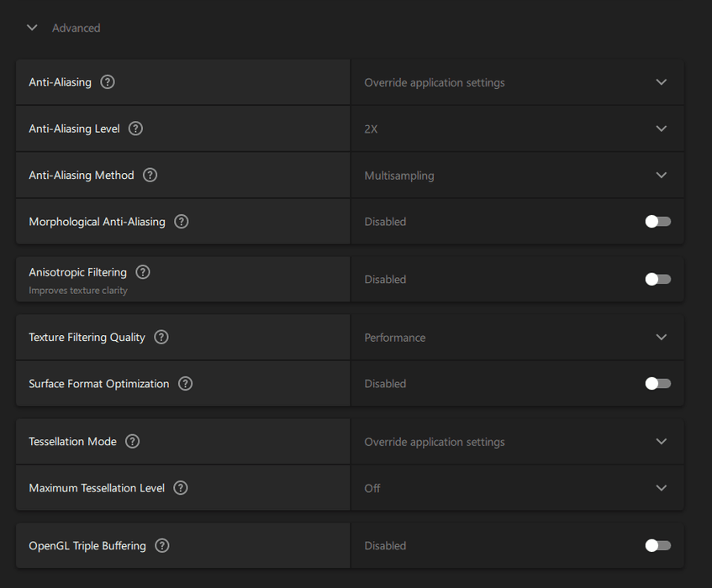The width and height of the screenshot is (712, 588).
Task: Click the help icon next to Anti-Aliasing
Action: pyautogui.click(x=108, y=82)
